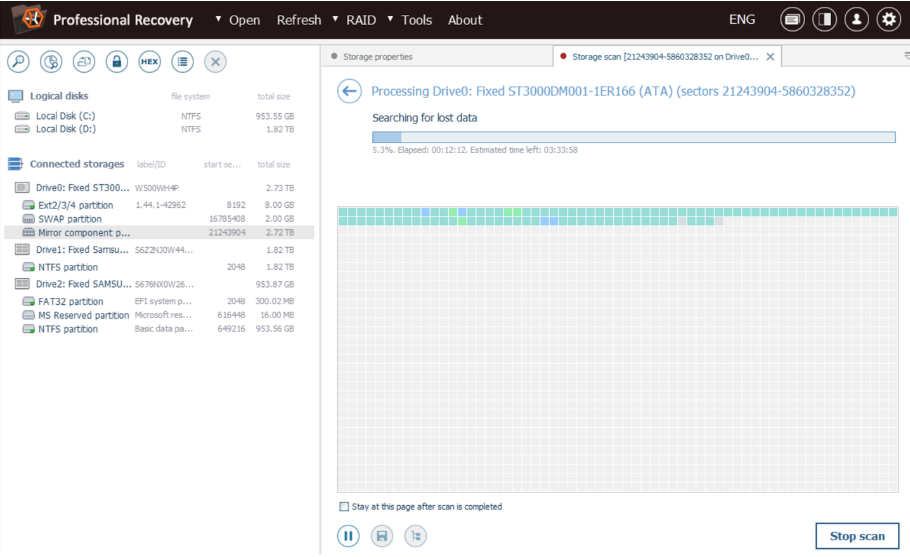This screenshot has height=557, width=910.
Task: Pause the running storage scan
Action: click(348, 536)
